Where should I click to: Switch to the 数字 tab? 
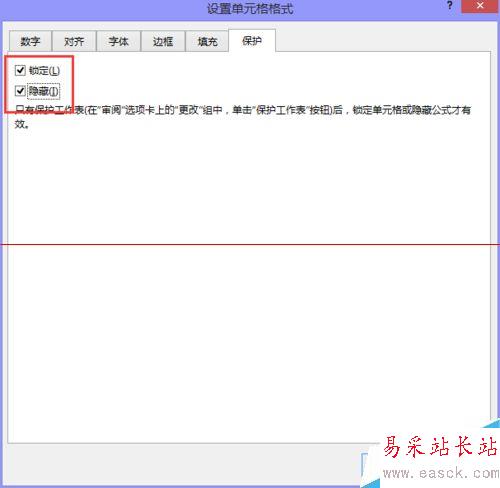point(30,41)
